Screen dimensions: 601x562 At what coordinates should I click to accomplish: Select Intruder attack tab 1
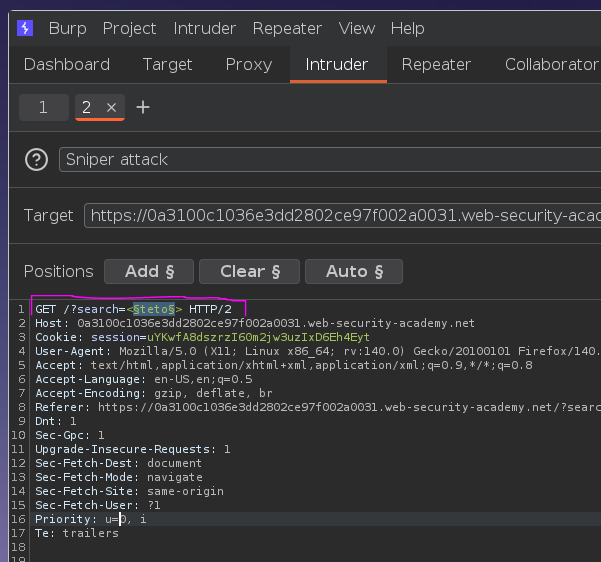(x=44, y=107)
